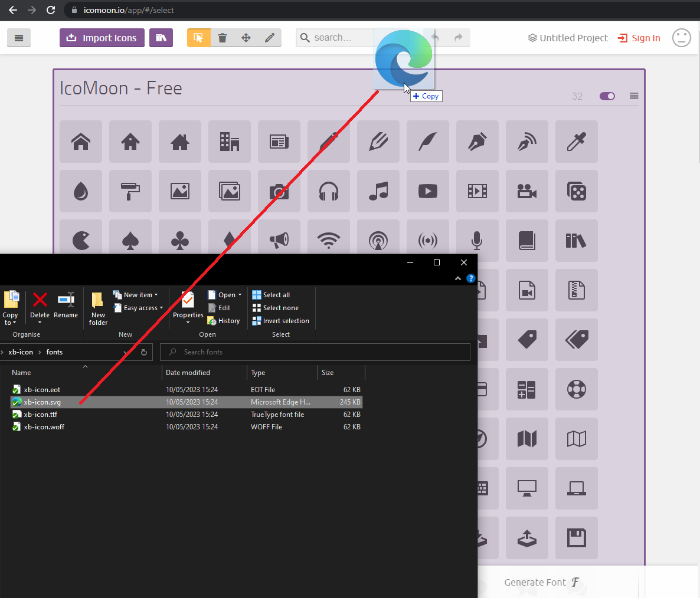Select the lifebuoy icon
Image resolution: width=700 pixels, height=598 pixels.
pyautogui.click(x=576, y=389)
